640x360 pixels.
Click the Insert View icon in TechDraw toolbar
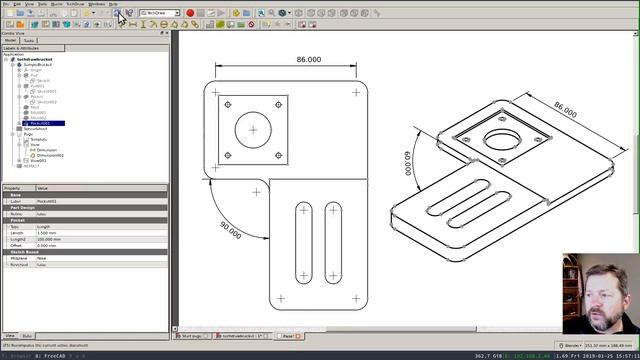(x=35, y=24)
